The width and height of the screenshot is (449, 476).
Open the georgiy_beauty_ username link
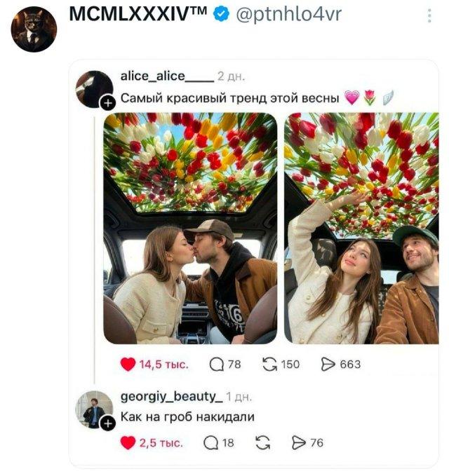pos(172,397)
